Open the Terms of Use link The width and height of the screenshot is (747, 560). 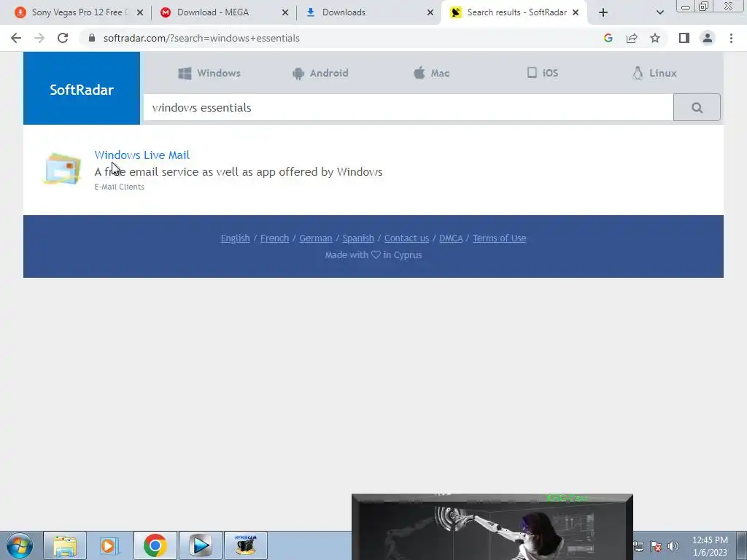coord(499,238)
